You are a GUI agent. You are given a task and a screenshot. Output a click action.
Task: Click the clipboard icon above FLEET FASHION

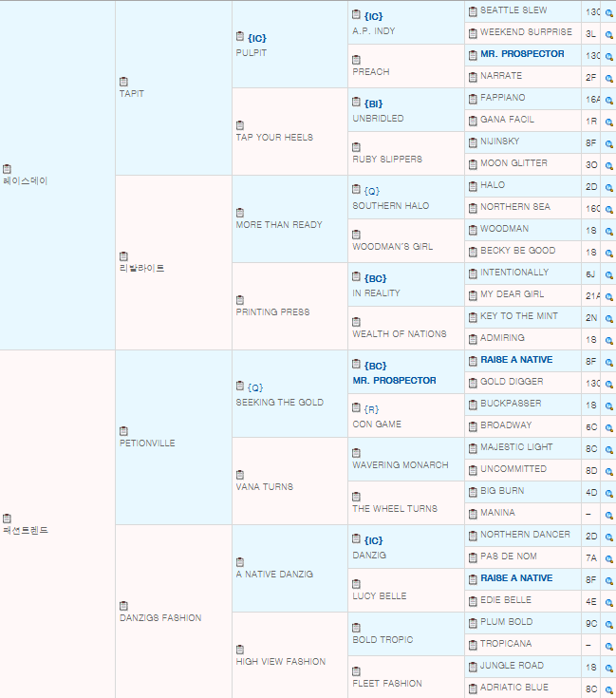tap(357, 671)
